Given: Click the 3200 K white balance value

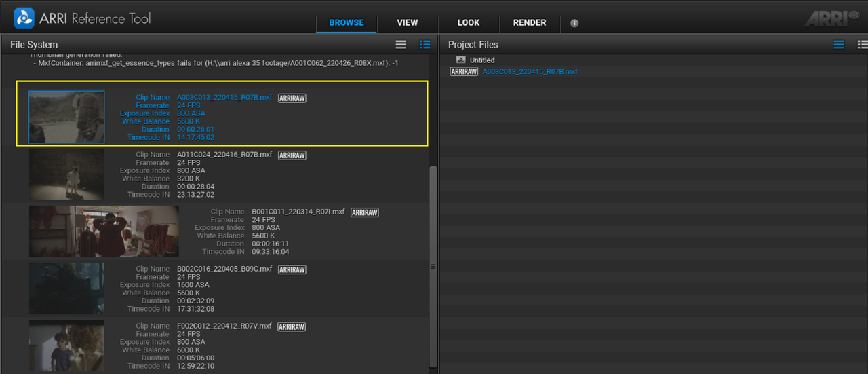Looking at the screenshot, I should 189,179.
